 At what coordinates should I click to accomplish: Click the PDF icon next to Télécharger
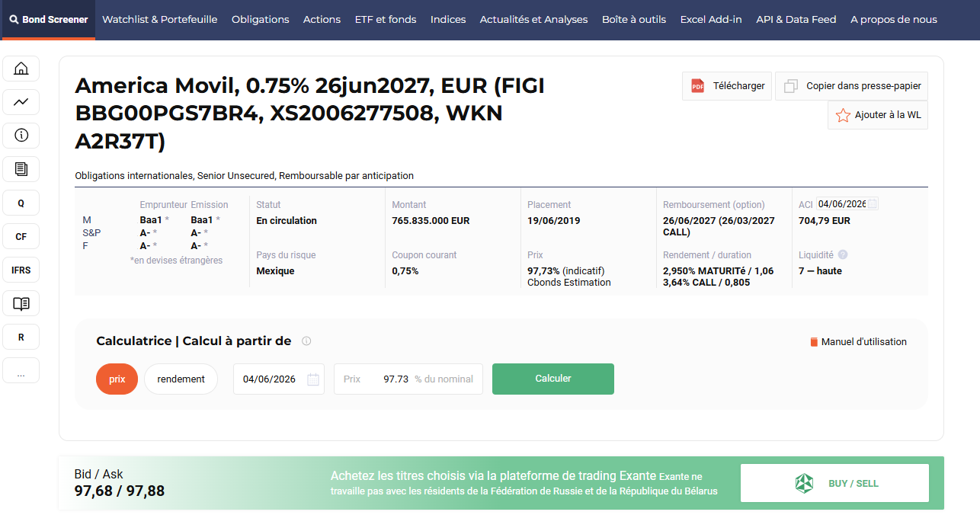[697, 86]
